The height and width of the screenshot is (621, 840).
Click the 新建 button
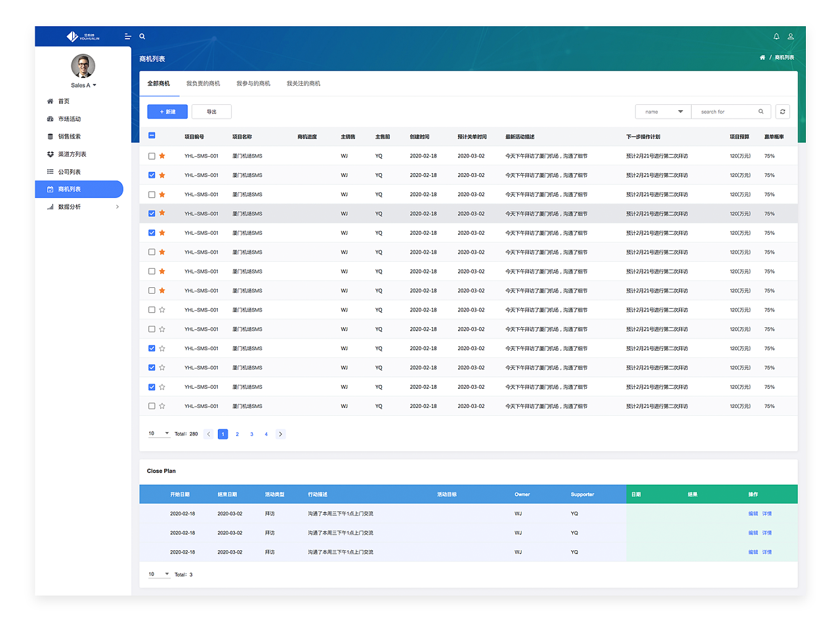(167, 111)
